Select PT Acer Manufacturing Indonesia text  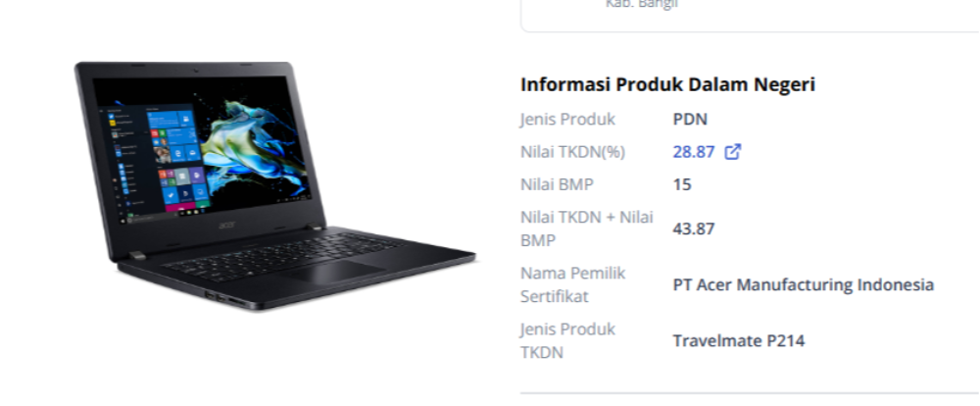coord(804,284)
